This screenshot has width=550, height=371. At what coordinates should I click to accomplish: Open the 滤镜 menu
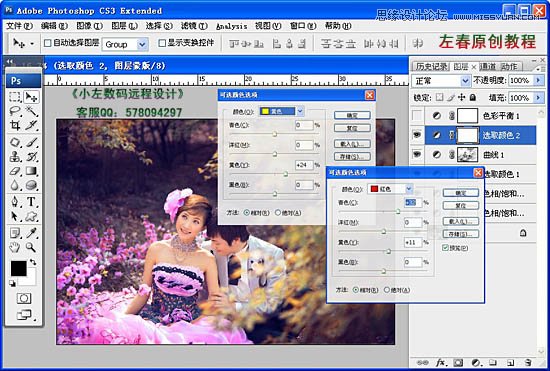tap(194, 26)
